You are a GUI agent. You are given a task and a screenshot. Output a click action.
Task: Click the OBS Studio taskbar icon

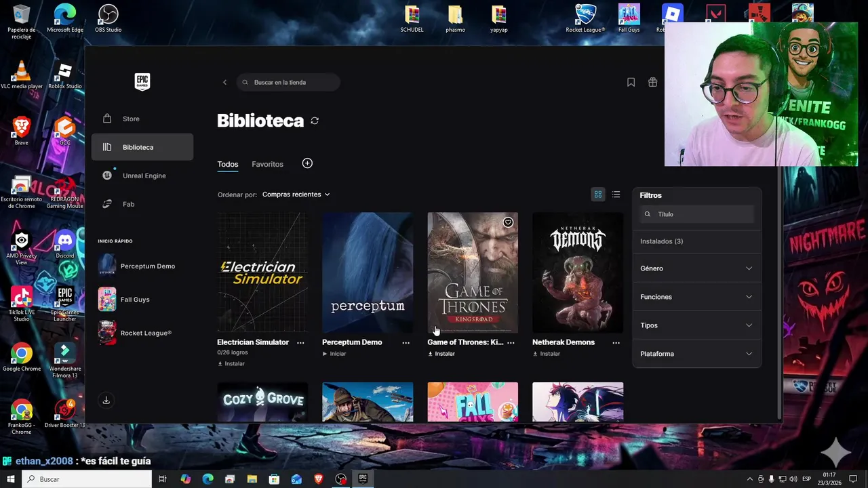coord(341,479)
